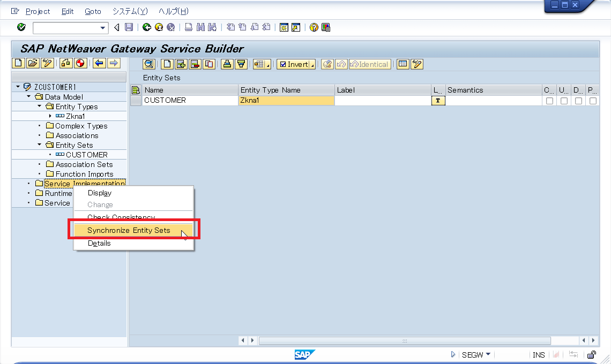Click the green checkmark Enter icon
This screenshot has height=364, width=611.
[x=21, y=27]
